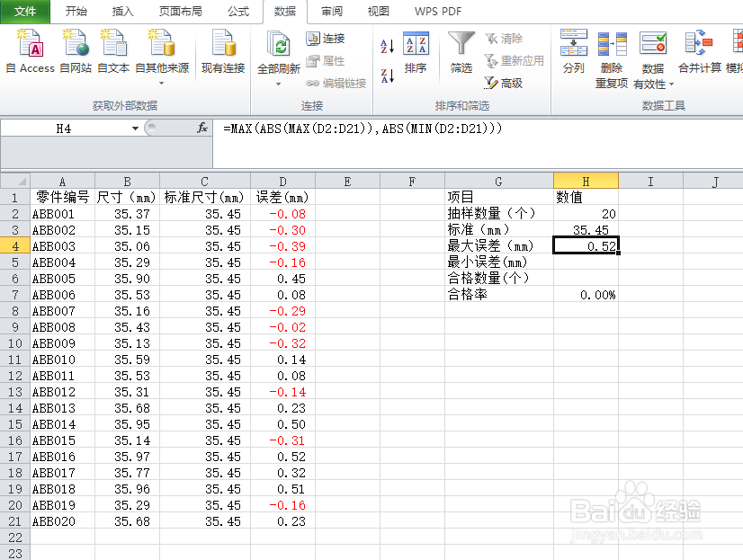The image size is (743, 560).
Task: Select cell G4 最大误差（mm）
Action: (498, 246)
